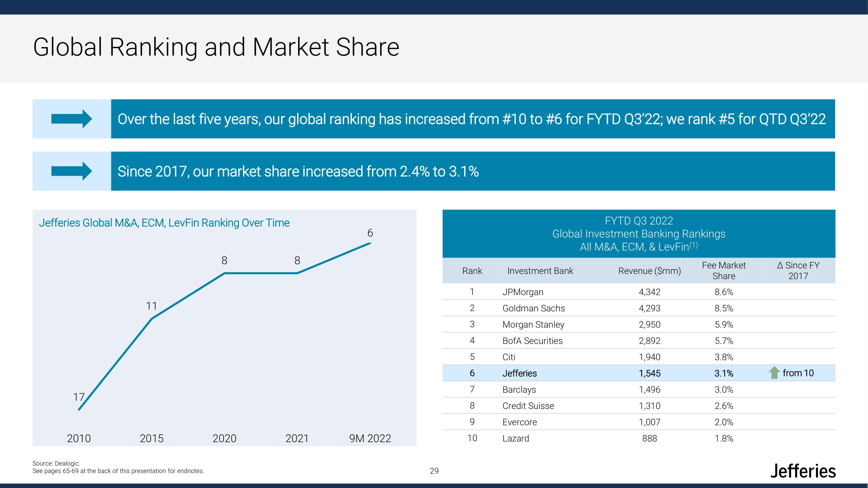
Task: Click the 'Global Investment Banking Rankings' header line
Action: 639,234
